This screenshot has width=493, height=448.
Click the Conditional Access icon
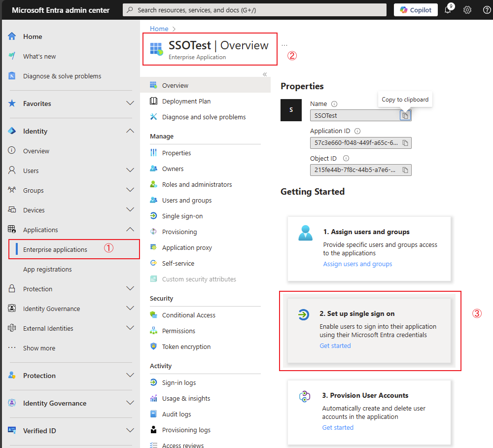coord(153,315)
